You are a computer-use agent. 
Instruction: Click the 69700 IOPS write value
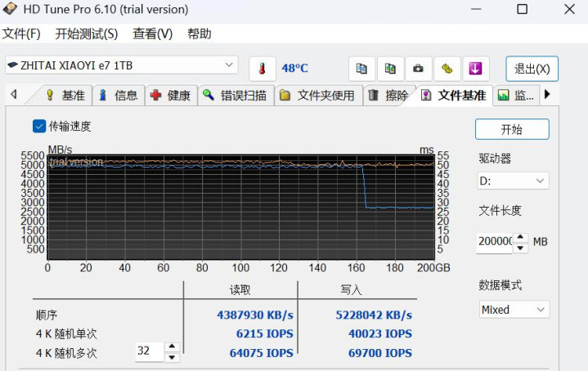(380, 353)
